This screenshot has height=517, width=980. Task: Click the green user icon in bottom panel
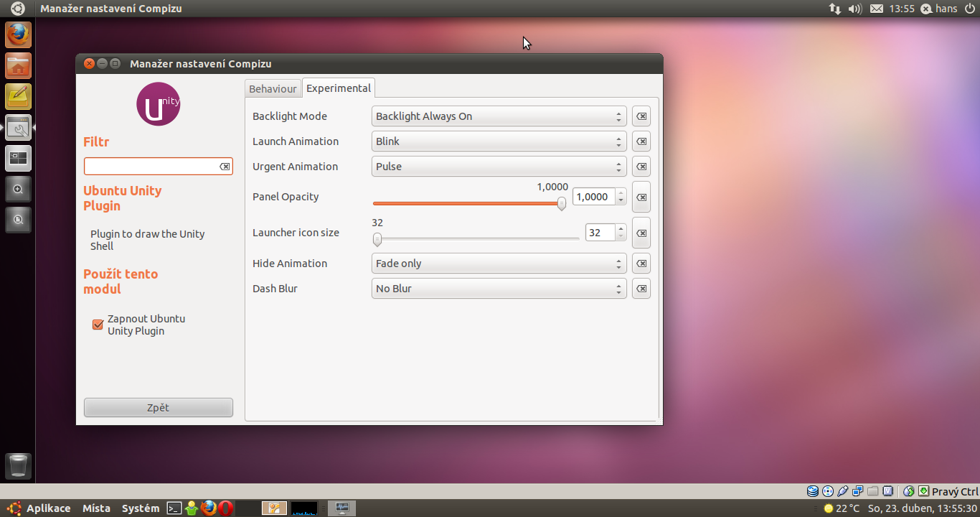coord(192,508)
